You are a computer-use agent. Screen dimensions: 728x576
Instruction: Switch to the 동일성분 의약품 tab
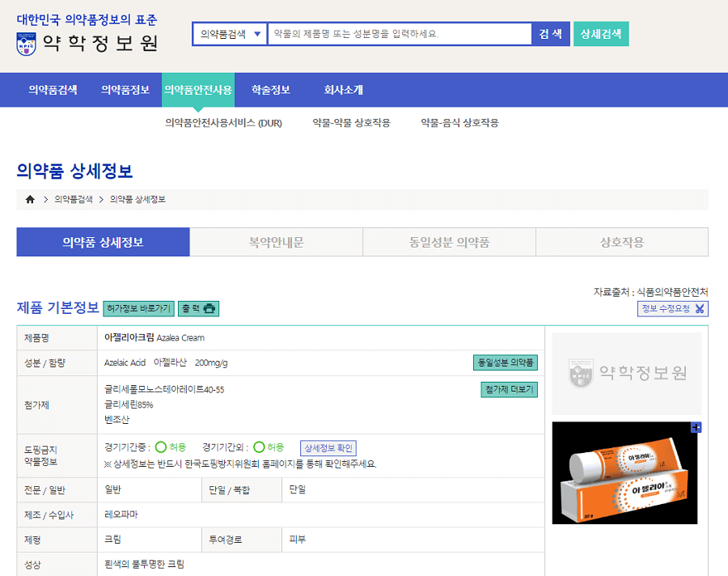tap(450, 242)
